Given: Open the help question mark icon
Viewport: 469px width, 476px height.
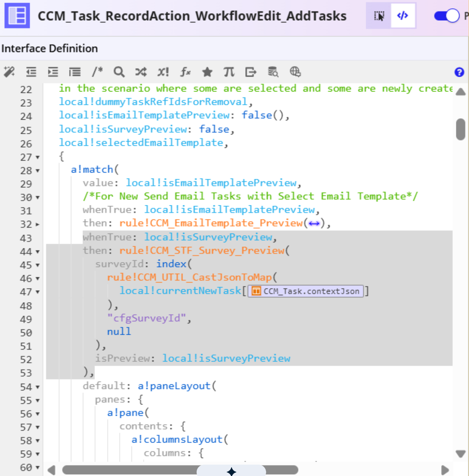Looking at the screenshot, I should point(459,72).
